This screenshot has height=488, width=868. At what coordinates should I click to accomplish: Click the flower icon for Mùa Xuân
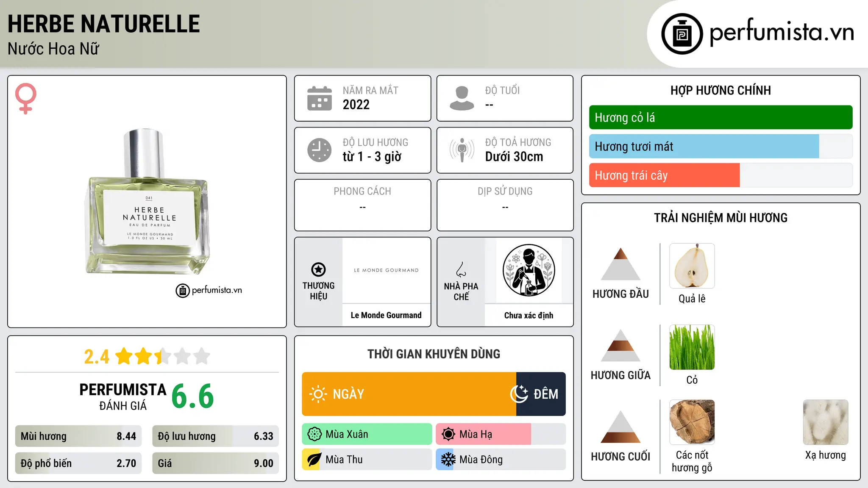click(x=314, y=434)
